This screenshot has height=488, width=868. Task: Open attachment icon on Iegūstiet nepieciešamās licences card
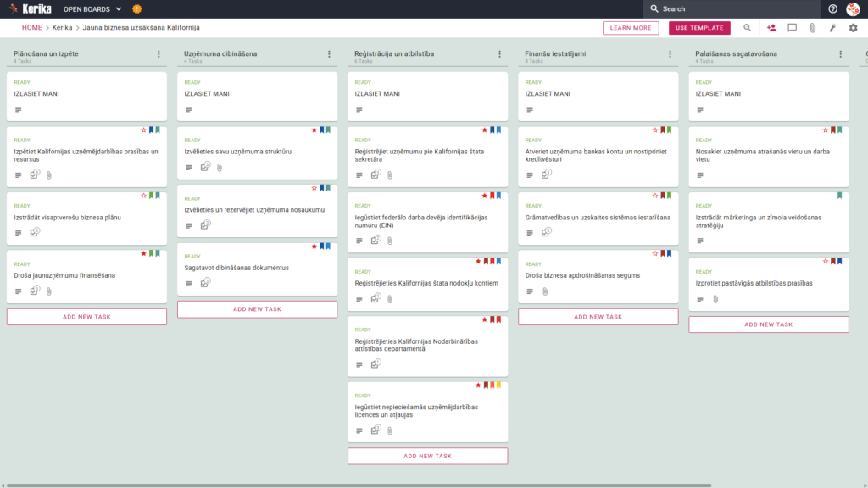[x=390, y=431]
